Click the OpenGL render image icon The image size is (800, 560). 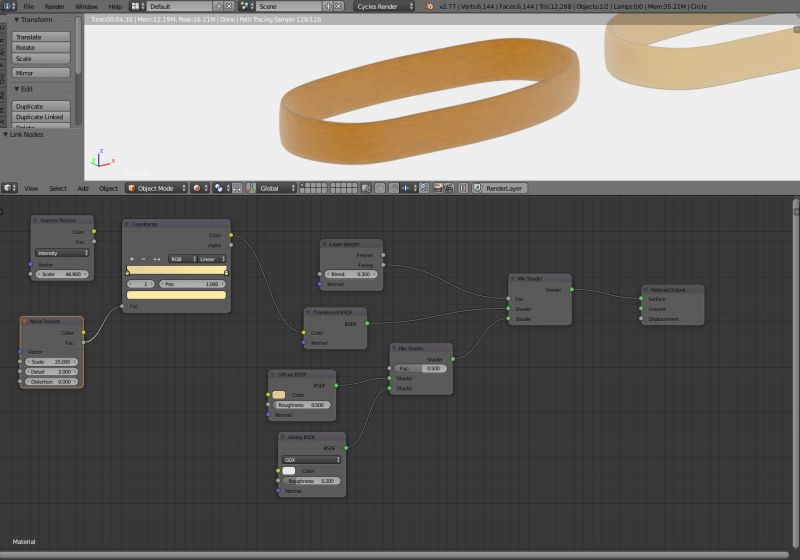click(x=438, y=188)
